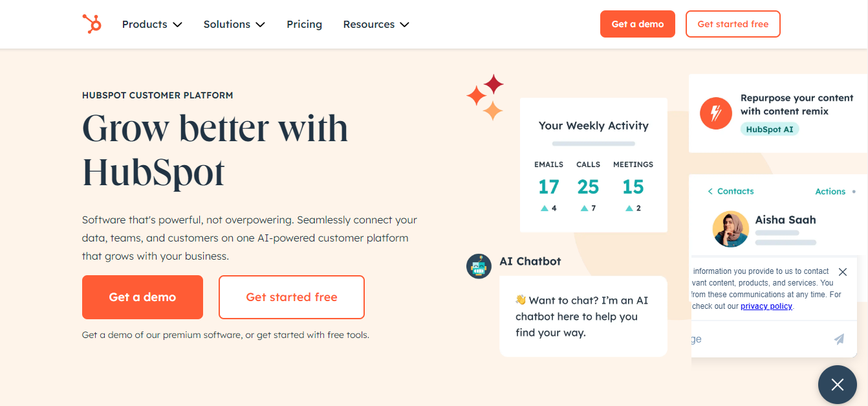Click the orange sparkles decoration icon

485,97
